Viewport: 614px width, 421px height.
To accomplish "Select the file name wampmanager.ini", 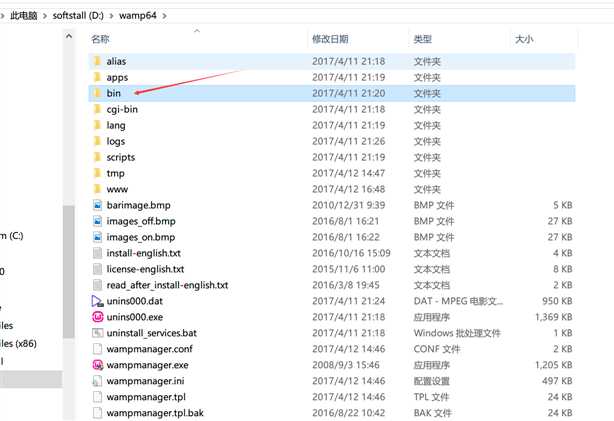I will pyautogui.click(x=145, y=381).
